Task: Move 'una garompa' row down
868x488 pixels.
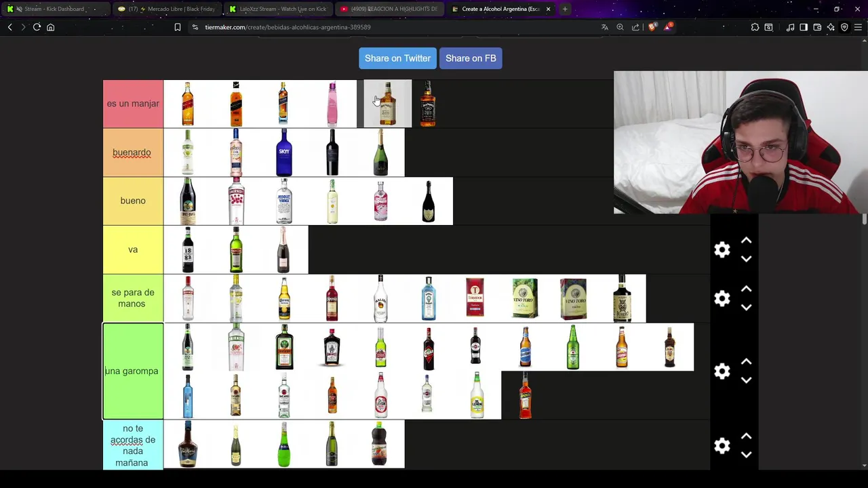Action: [x=746, y=380]
